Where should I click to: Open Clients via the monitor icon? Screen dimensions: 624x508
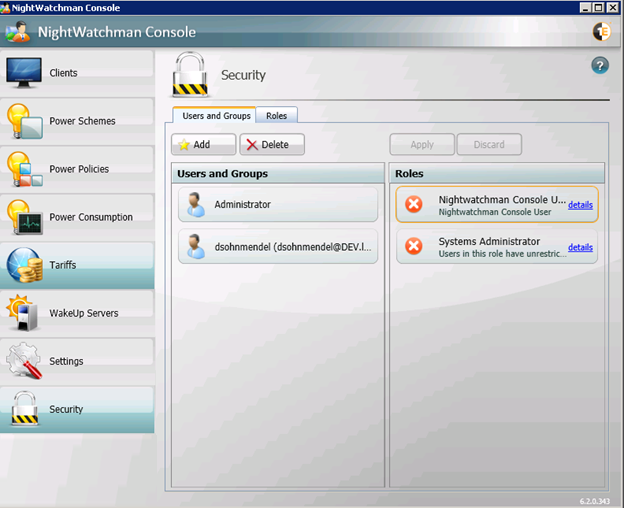click(x=24, y=72)
